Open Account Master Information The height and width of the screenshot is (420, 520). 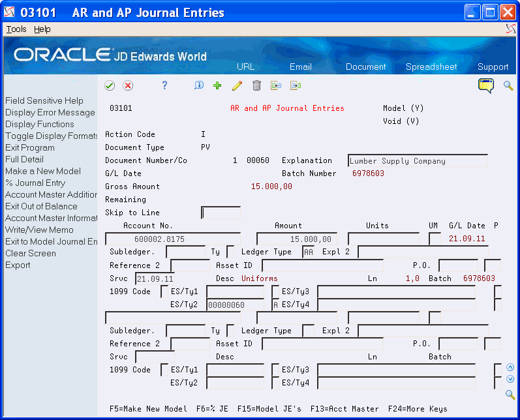click(51, 218)
